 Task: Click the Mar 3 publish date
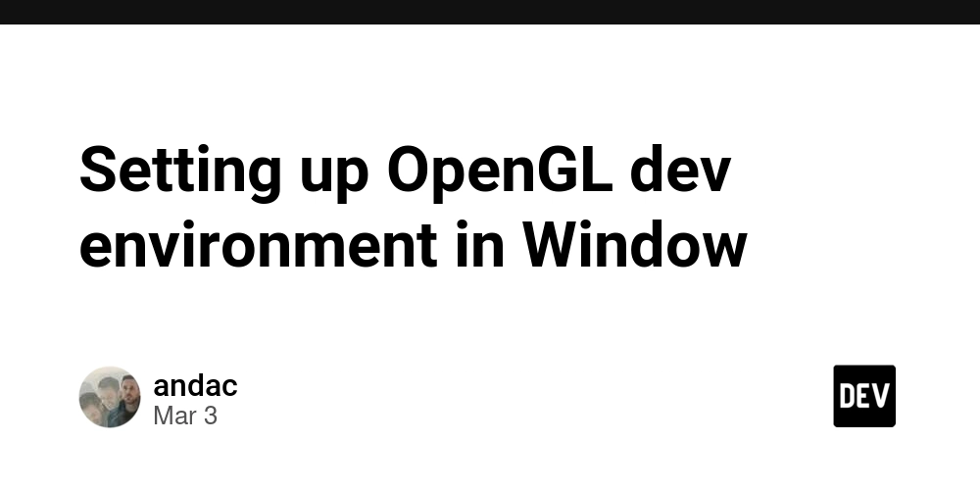(x=185, y=416)
